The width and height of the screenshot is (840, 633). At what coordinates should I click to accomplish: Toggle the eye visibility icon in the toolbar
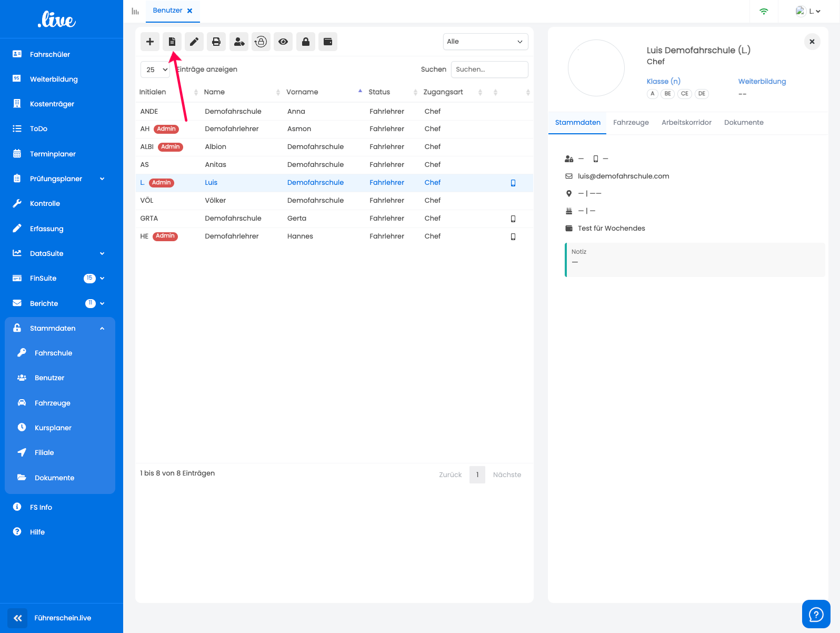tap(283, 42)
